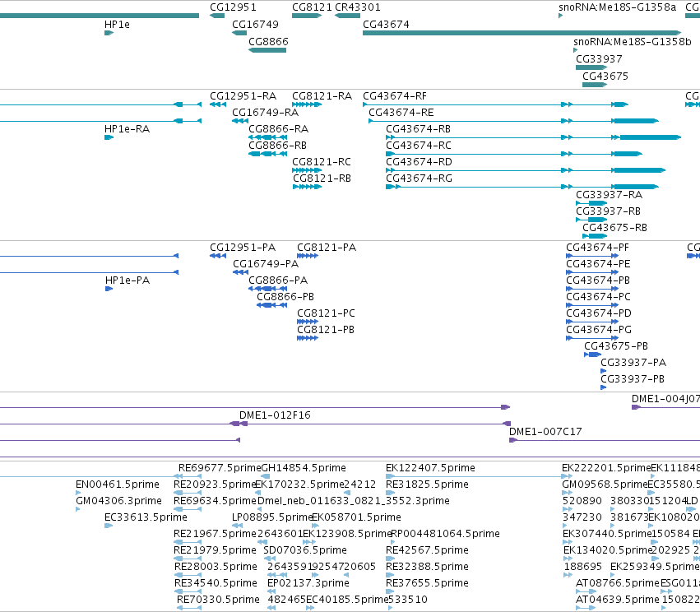The height and width of the screenshot is (612, 700).
Task: Click EST AT08766.5prime
Action: coord(586,591)
